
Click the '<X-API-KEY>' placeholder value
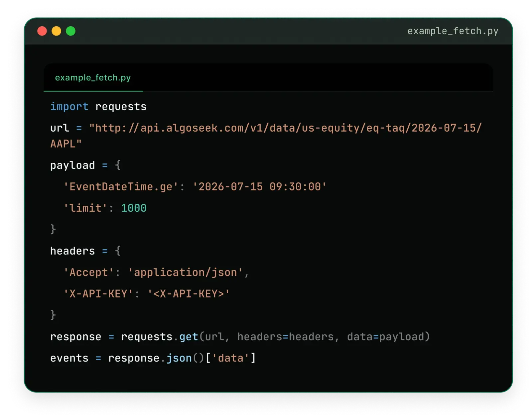(x=189, y=294)
